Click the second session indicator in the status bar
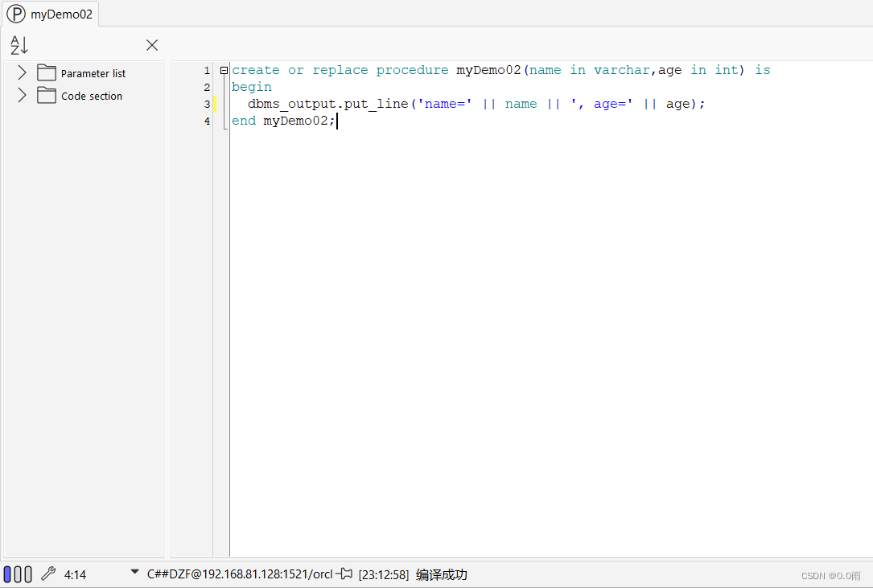The width and height of the screenshot is (873, 588). click(18, 574)
